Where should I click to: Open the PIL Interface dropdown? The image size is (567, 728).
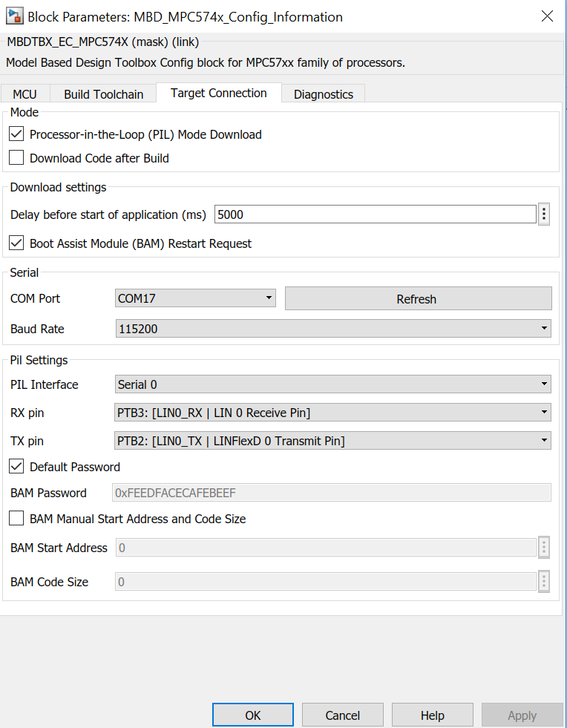click(x=333, y=384)
